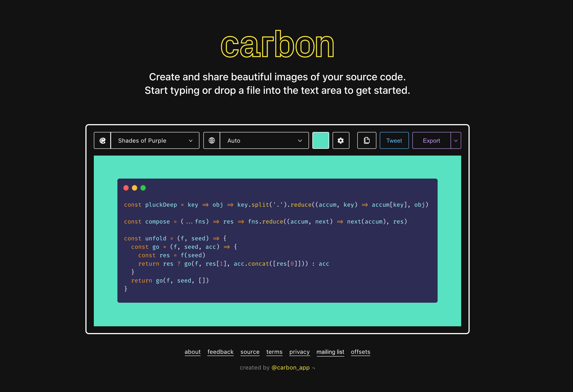The height and width of the screenshot is (392, 573).
Task: Open the mailing list link
Action: tap(330, 352)
